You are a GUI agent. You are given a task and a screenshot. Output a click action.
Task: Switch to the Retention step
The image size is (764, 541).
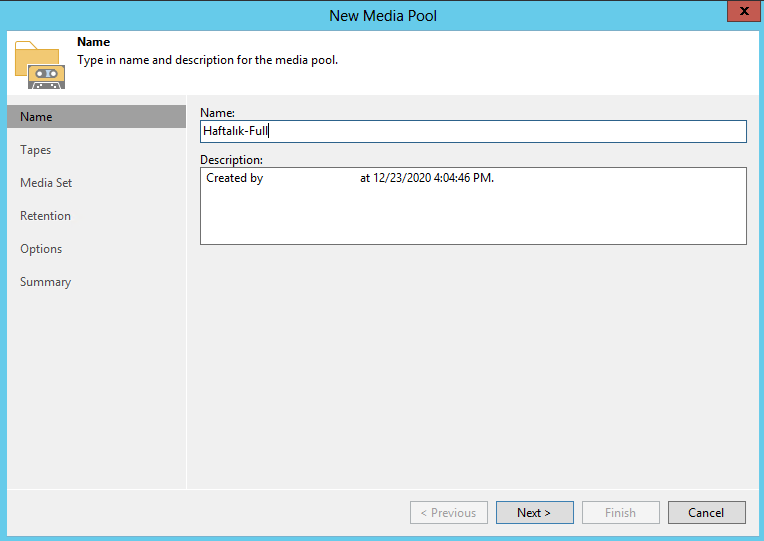pyautogui.click(x=45, y=216)
